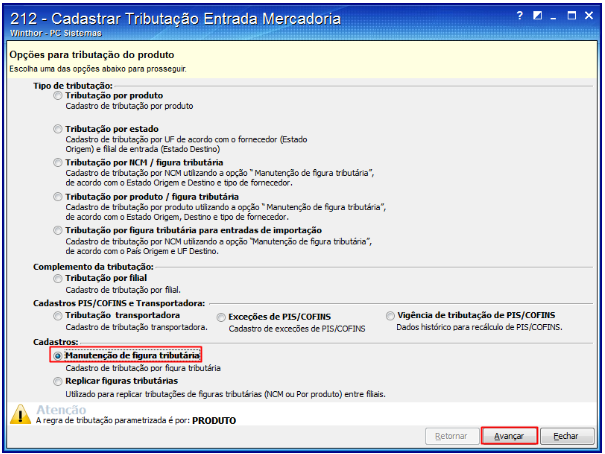Click the contrast window icon in title bar
Viewport: 605px width, 454px height.
tap(537, 16)
